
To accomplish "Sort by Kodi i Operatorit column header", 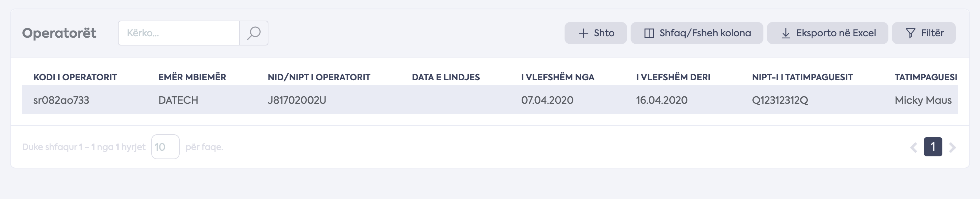I will coord(75,77).
